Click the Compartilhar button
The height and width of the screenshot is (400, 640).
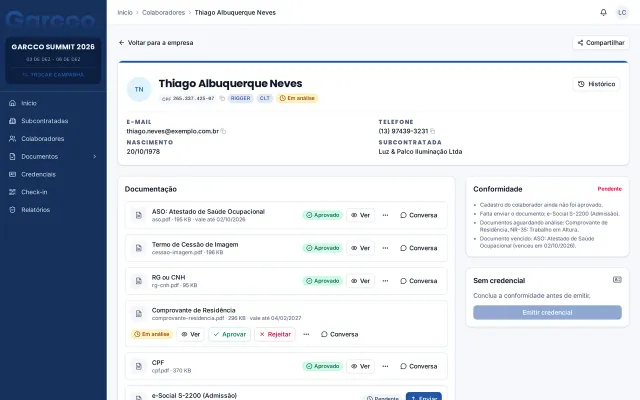pyautogui.click(x=601, y=42)
